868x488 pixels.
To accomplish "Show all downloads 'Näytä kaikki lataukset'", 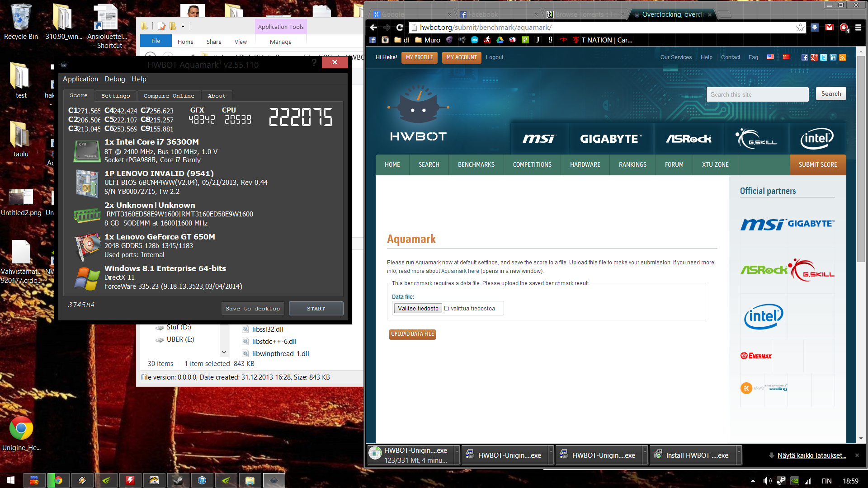I will coord(811,455).
